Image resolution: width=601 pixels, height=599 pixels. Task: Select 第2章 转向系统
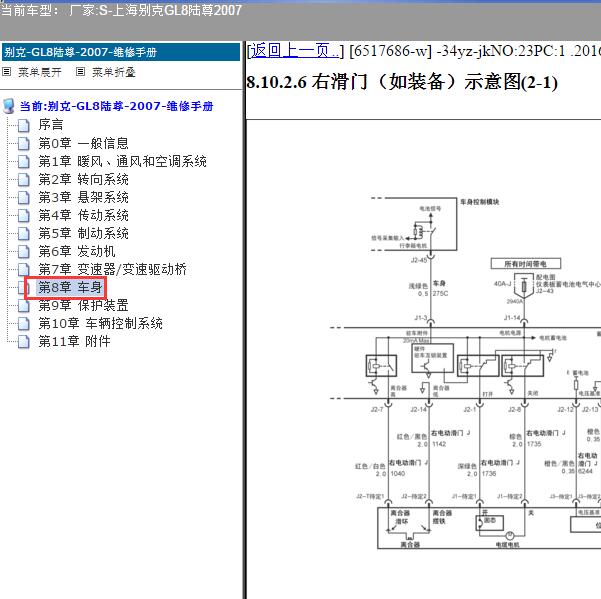[84, 179]
